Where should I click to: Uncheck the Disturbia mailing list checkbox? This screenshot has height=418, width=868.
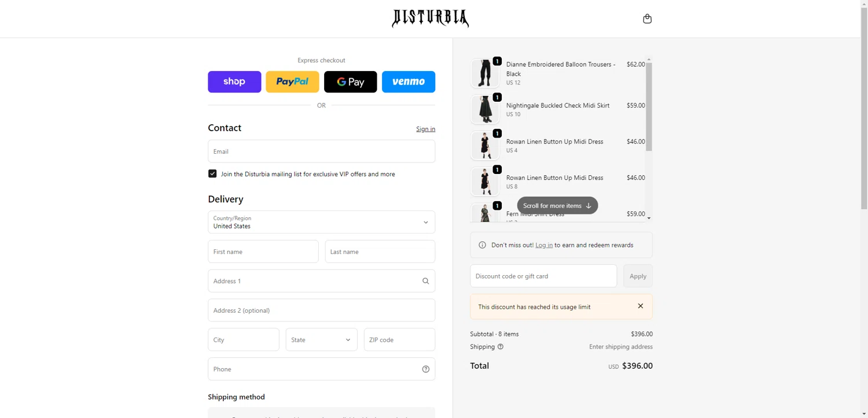coord(212,173)
